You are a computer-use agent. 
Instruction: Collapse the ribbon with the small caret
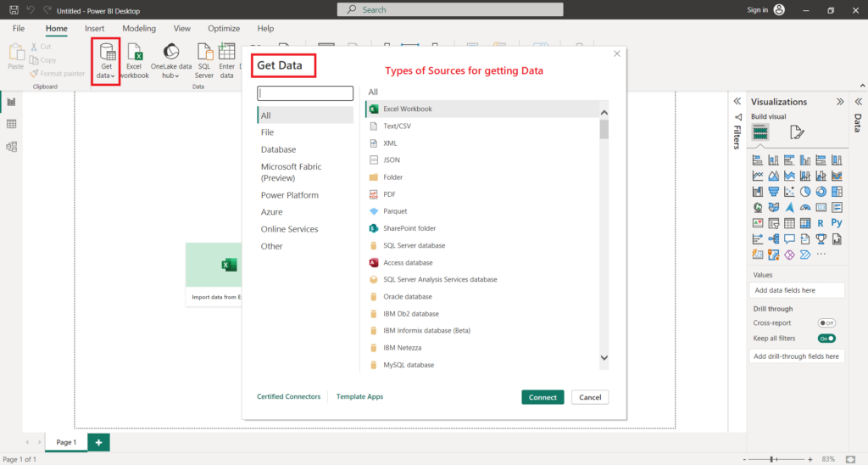pos(862,86)
